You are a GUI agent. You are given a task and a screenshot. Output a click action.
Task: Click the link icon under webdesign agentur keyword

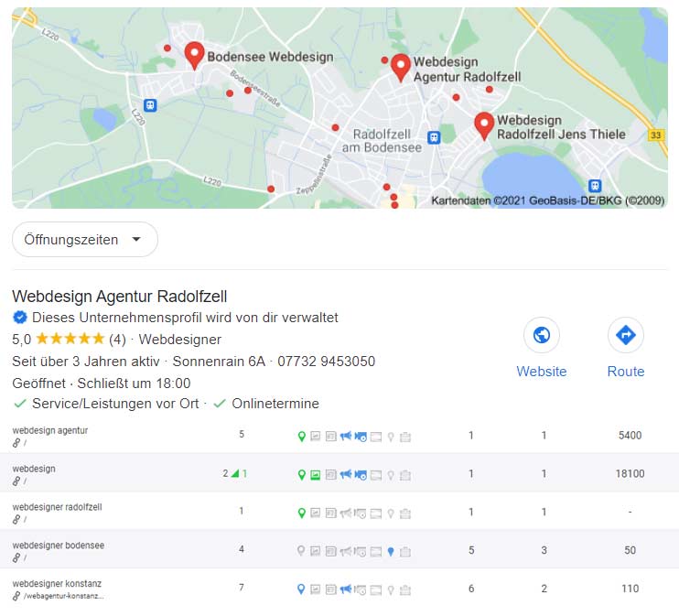pyautogui.click(x=16, y=443)
